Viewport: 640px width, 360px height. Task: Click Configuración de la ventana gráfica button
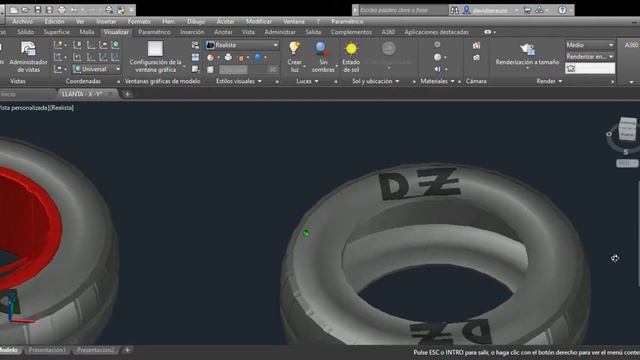click(x=155, y=57)
